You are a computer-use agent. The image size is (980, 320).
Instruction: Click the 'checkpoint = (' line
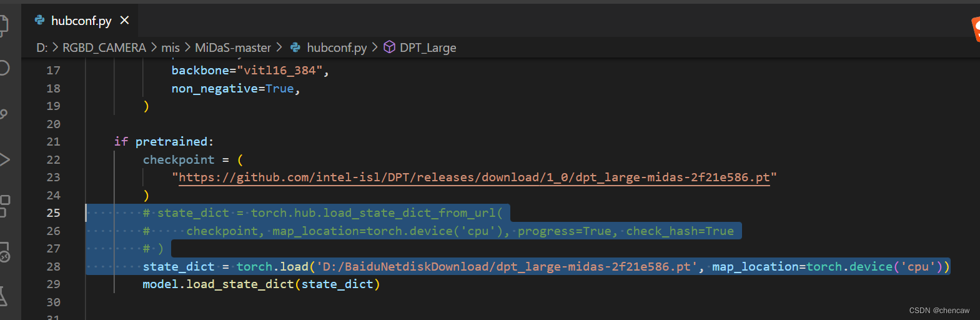[x=193, y=160]
